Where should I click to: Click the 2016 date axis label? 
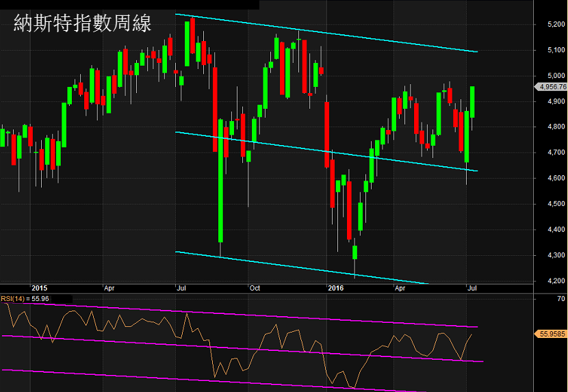point(335,288)
